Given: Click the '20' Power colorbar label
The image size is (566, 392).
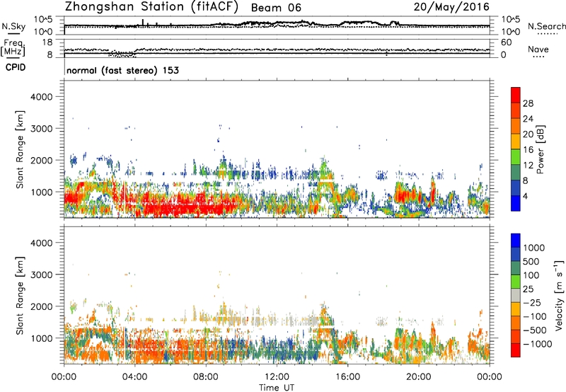Looking at the screenshot, I should (x=528, y=134).
